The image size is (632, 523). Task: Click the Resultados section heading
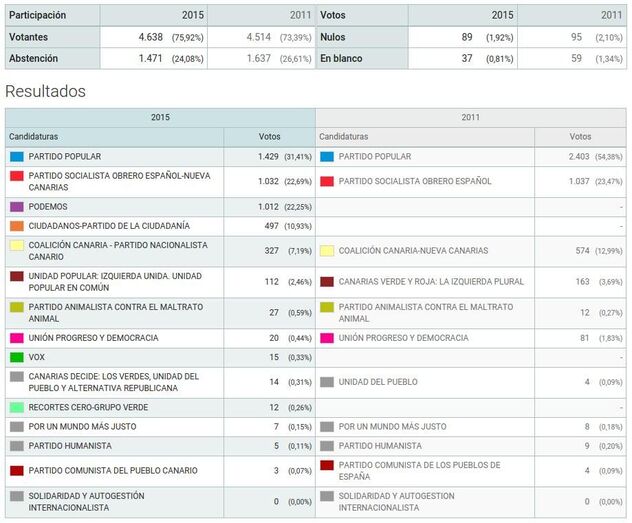click(x=45, y=92)
